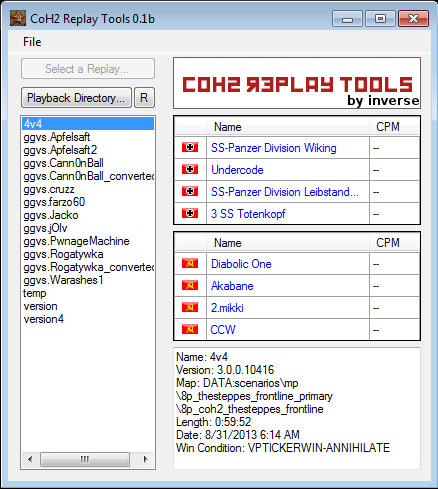The image size is (438, 489).
Task: Select ggvs.Rogatywka_converted replay
Action: [x=88, y=267]
